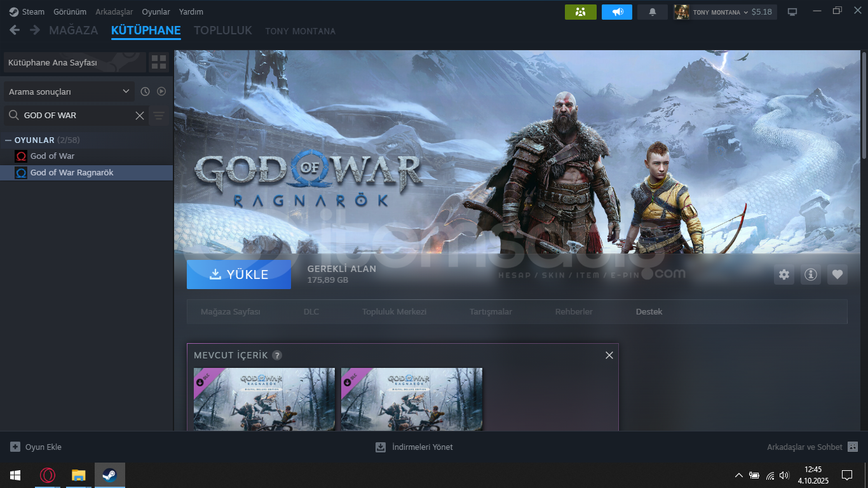Open the Windows Start menu
The image size is (868, 488).
point(15,475)
